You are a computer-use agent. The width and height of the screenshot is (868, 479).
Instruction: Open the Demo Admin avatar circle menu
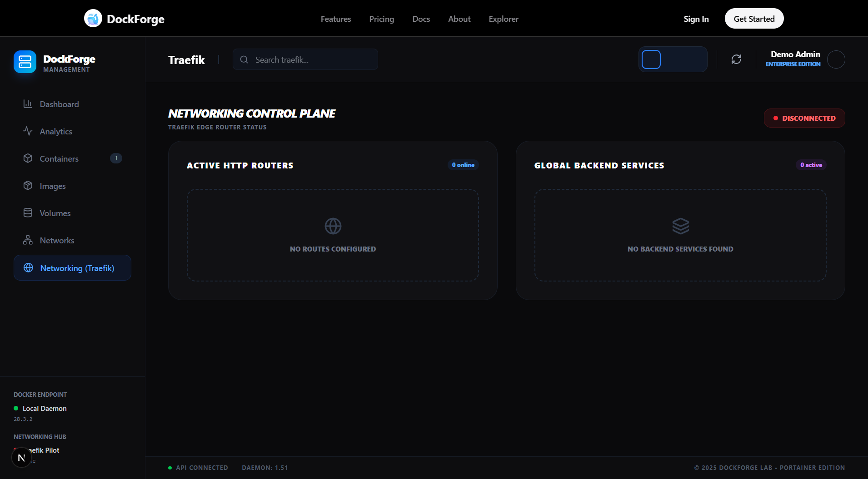tap(836, 59)
